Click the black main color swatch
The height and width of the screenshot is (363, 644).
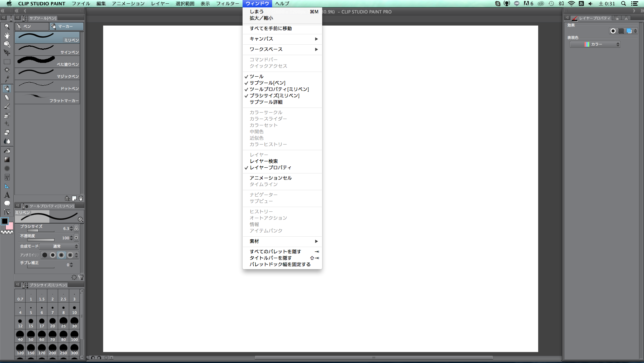(x=5, y=221)
